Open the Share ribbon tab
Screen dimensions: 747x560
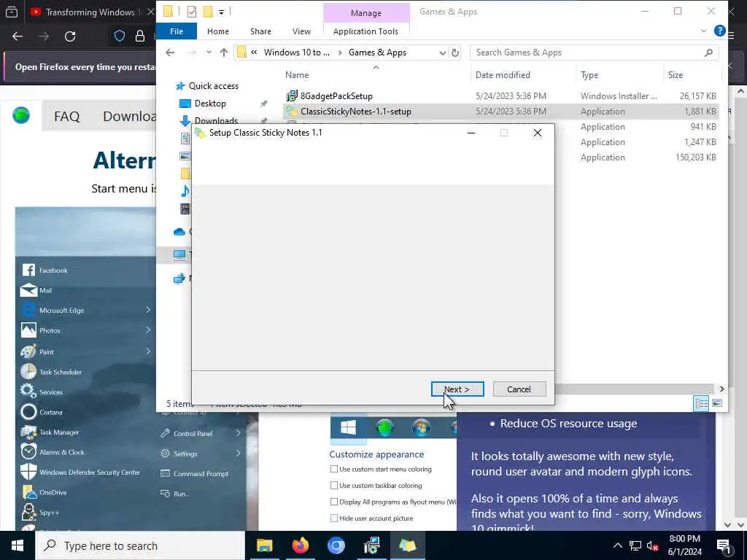point(260,31)
